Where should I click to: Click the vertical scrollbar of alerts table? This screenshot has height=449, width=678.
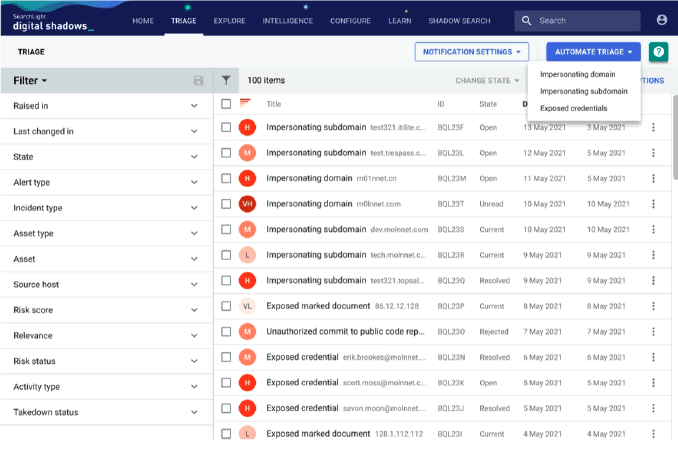[675, 137]
